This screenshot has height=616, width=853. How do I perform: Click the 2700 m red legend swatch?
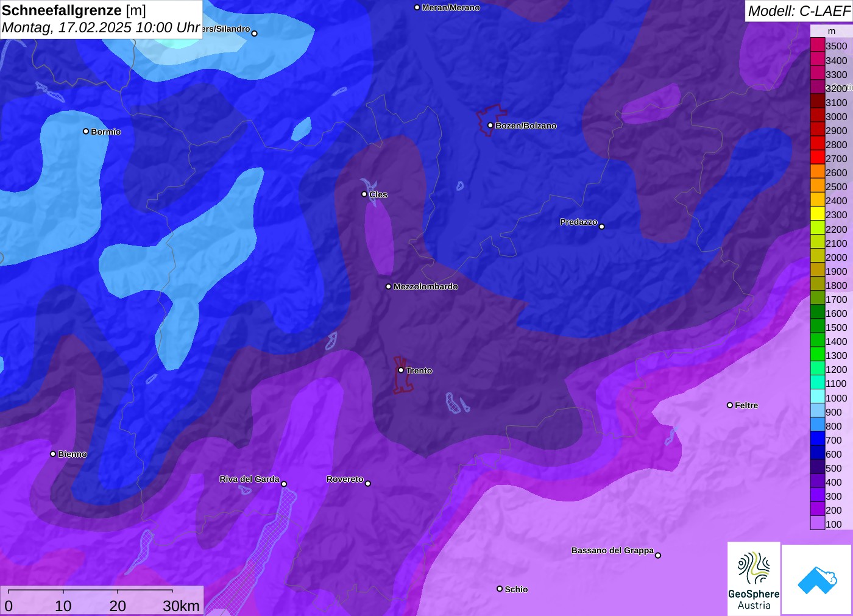(818, 157)
